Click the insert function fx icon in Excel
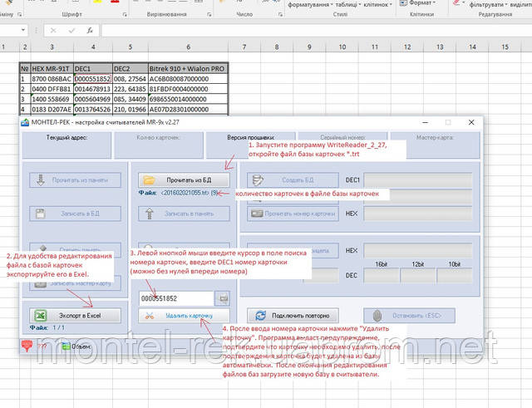 click(x=90, y=31)
